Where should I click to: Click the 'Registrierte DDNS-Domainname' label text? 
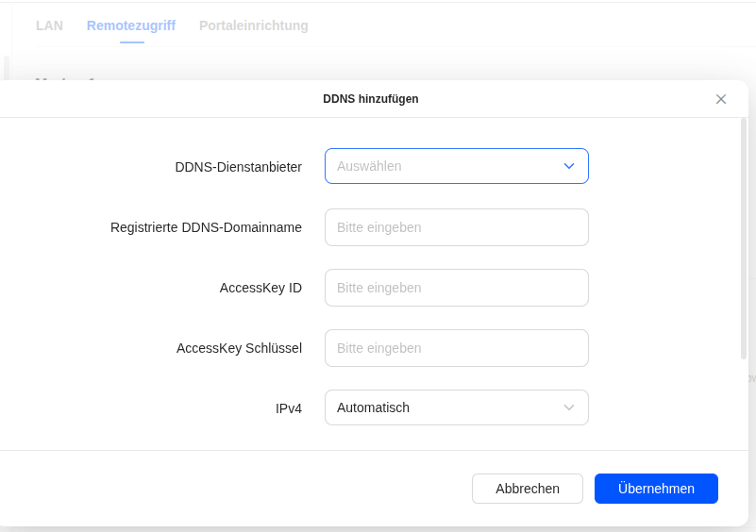coord(206,227)
